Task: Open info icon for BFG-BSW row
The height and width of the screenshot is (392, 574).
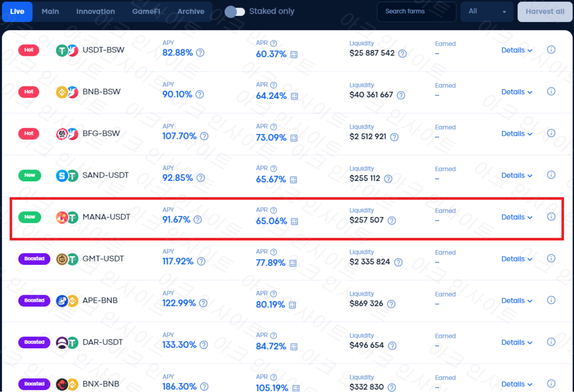Action: (x=551, y=133)
